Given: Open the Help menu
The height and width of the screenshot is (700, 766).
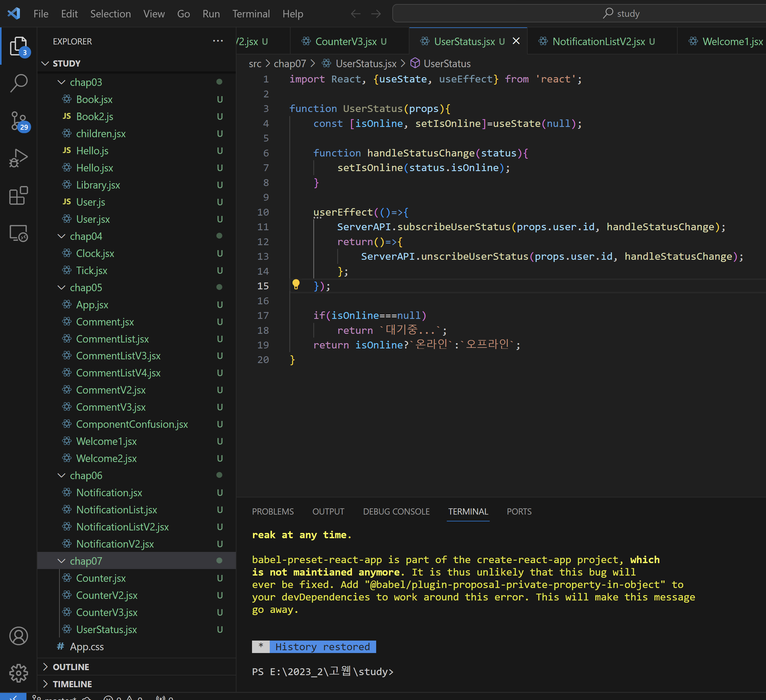Looking at the screenshot, I should click(x=292, y=14).
